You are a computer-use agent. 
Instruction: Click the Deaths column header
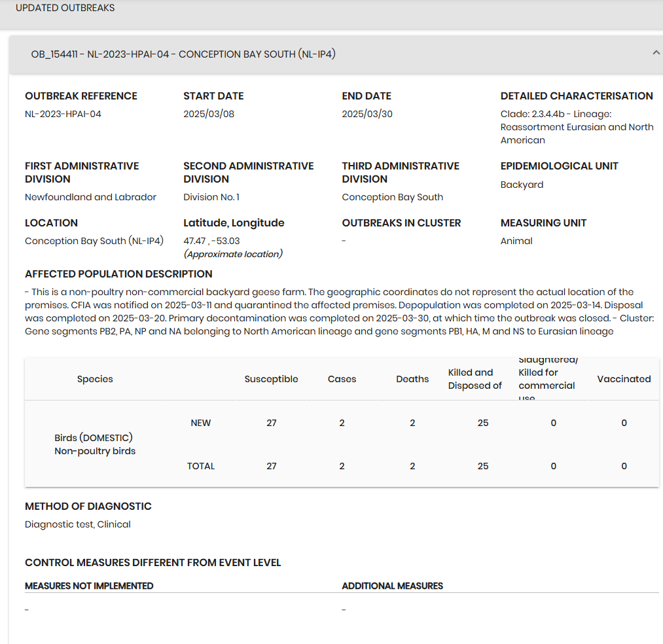coord(412,379)
